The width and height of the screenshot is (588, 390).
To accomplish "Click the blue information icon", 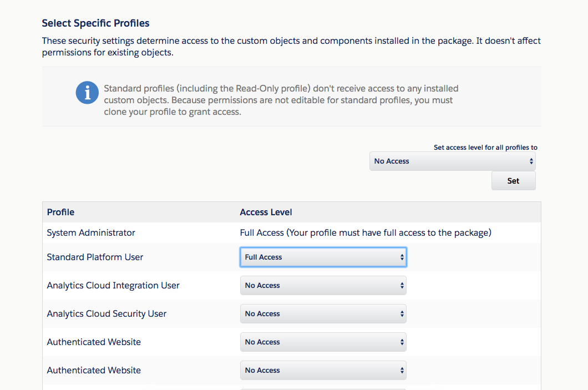I will [87, 93].
